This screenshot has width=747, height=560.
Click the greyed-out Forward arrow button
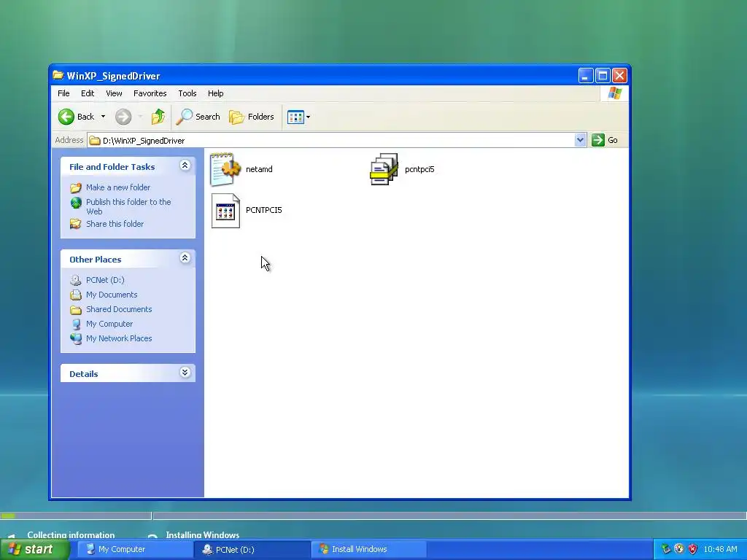pos(123,117)
